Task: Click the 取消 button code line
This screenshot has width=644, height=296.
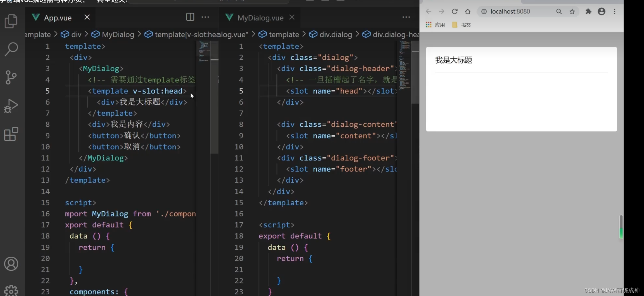Action: click(134, 147)
